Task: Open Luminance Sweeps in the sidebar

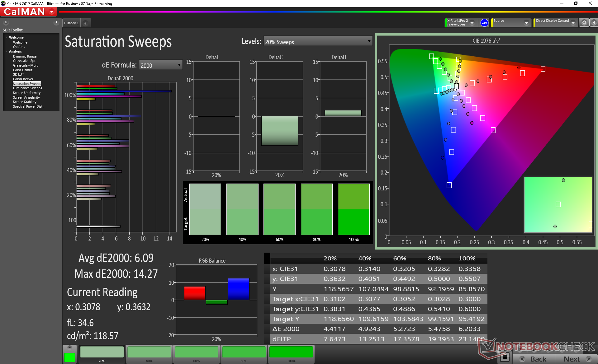Action: pos(27,88)
